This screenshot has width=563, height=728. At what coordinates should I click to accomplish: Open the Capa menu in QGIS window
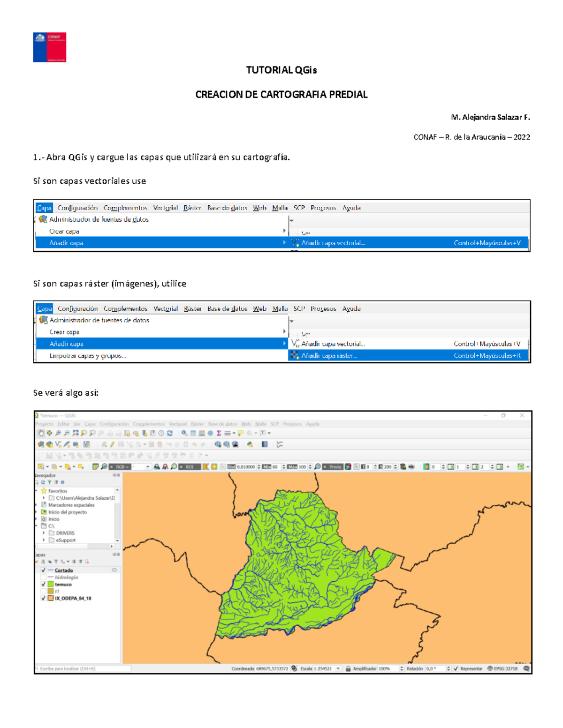point(90,424)
